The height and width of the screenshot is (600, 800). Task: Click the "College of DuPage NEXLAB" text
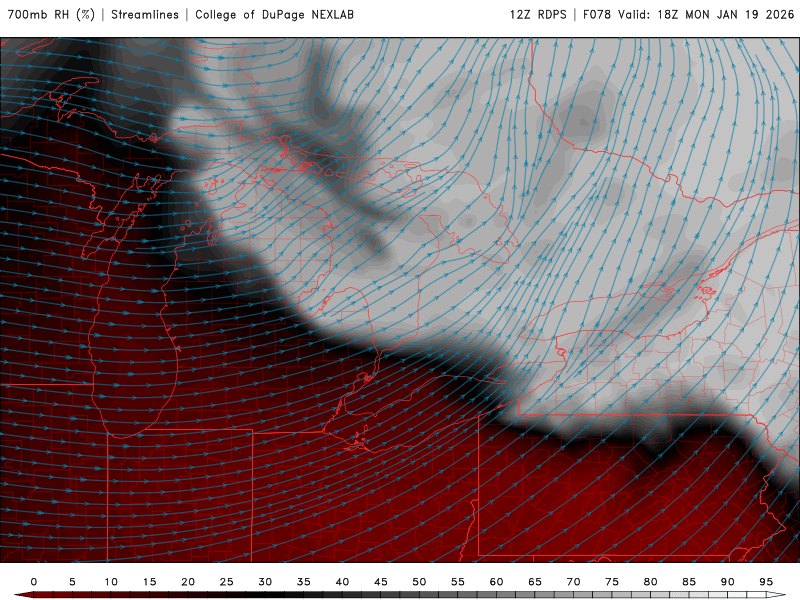274,14
